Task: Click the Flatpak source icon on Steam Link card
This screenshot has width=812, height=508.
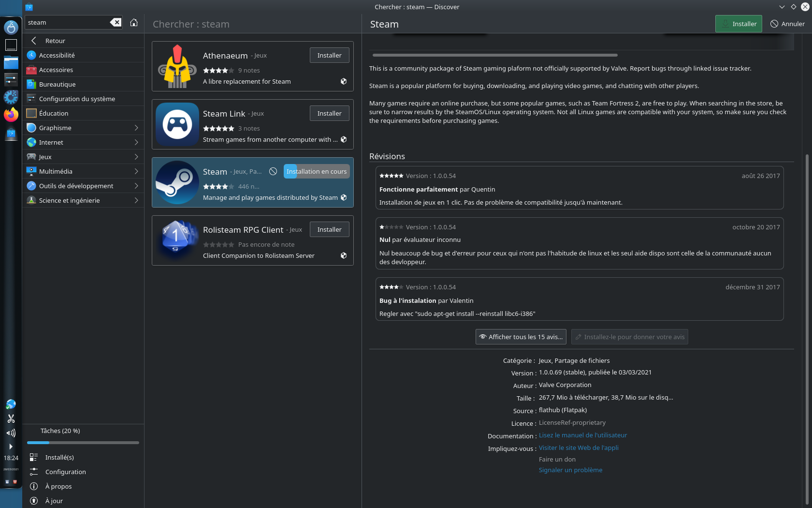Action: 344,139
